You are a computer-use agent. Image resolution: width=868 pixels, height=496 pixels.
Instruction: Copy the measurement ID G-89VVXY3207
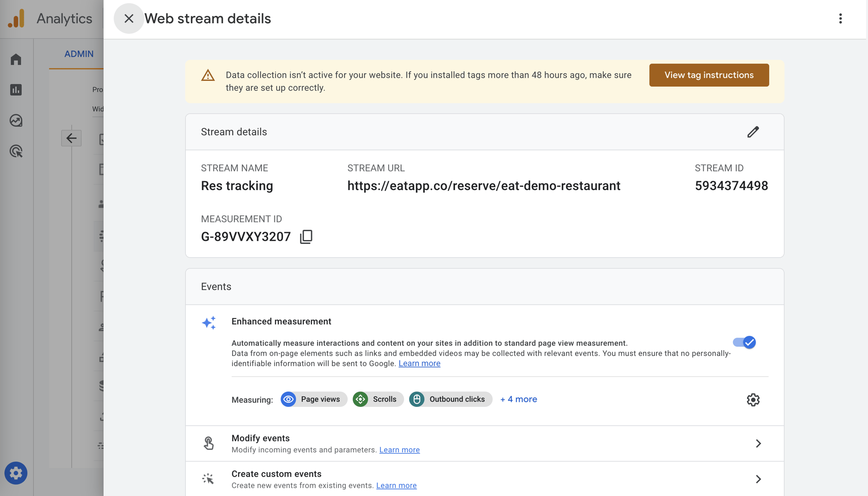click(306, 236)
